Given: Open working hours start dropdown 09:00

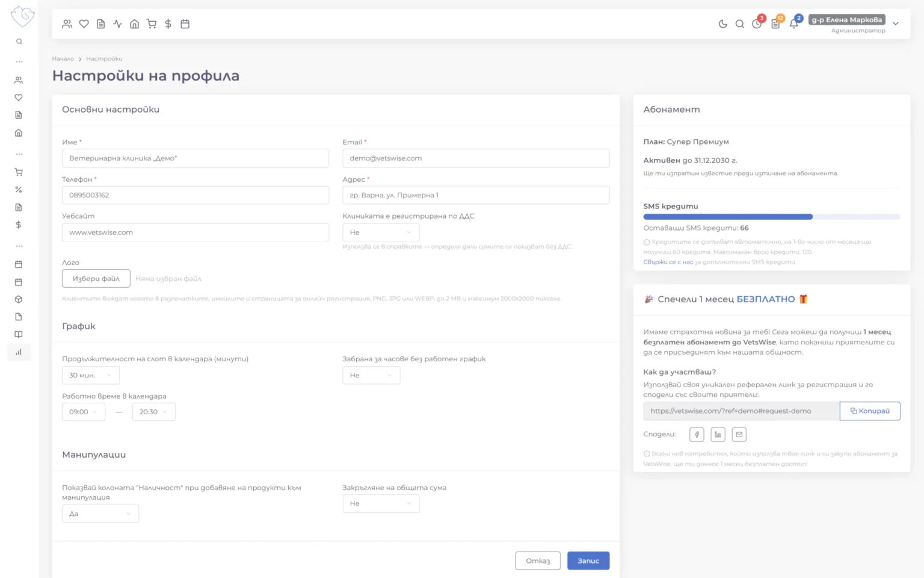Looking at the screenshot, I should [x=84, y=412].
